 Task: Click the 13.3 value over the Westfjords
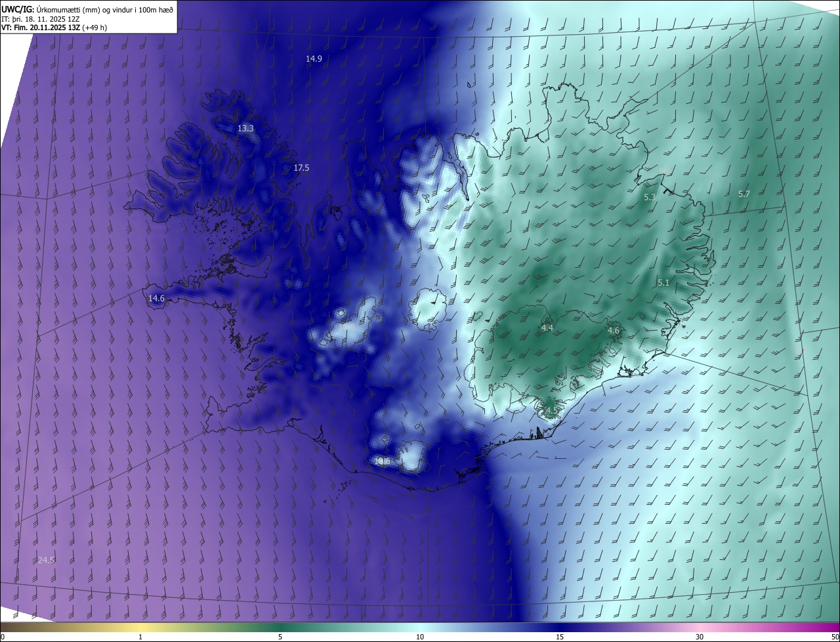(245, 129)
